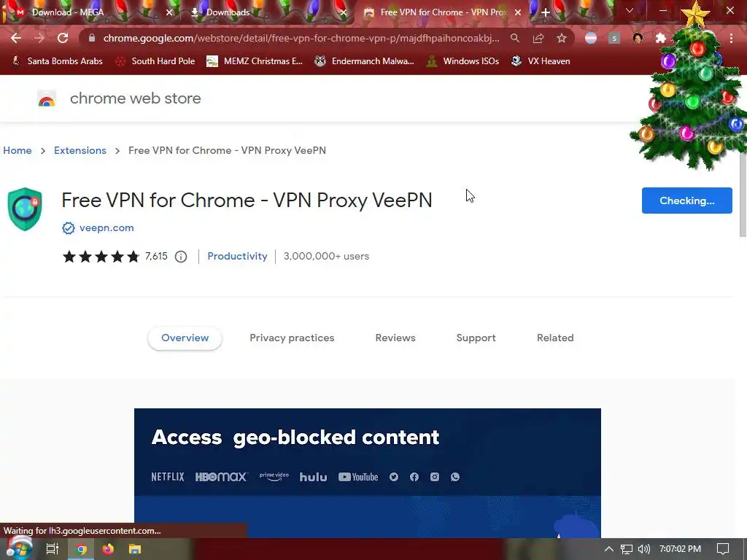Click the network icon in system tray
747x560 pixels.
tap(626, 549)
